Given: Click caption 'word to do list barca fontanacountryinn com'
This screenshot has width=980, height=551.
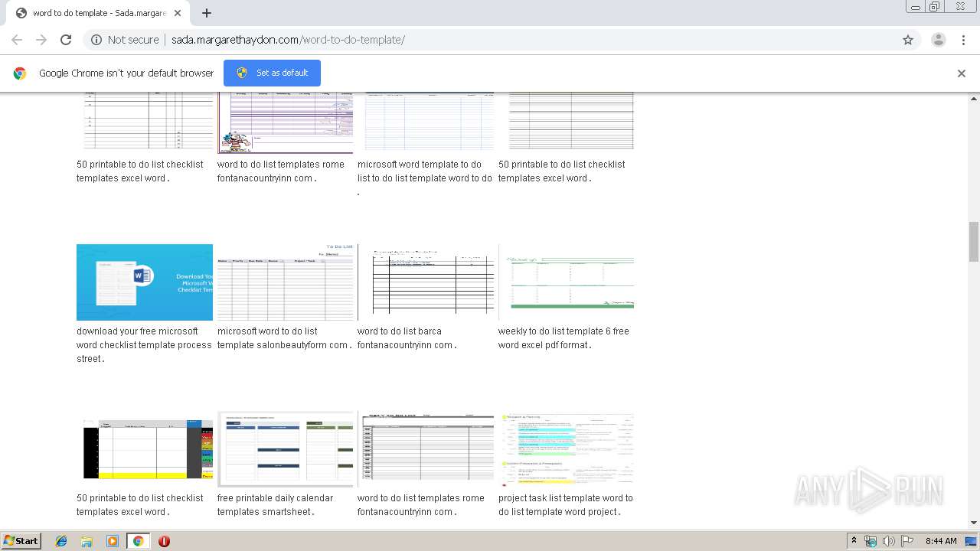Looking at the screenshot, I should point(407,338).
